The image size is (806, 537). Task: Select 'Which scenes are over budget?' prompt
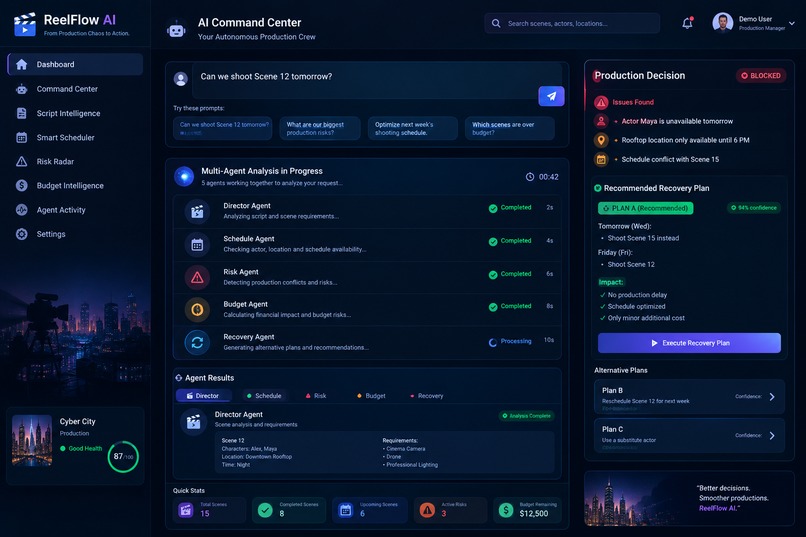[x=509, y=128]
